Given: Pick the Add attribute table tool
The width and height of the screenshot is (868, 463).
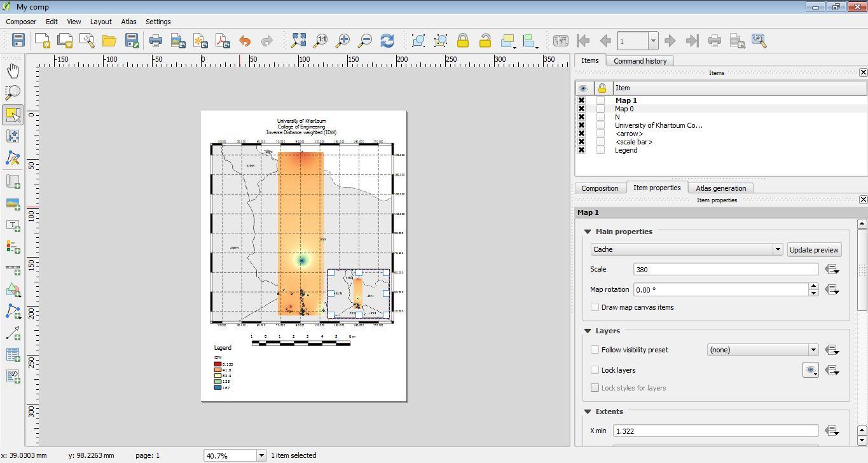Looking at the screenshot, I should click(x=13, y=355).
